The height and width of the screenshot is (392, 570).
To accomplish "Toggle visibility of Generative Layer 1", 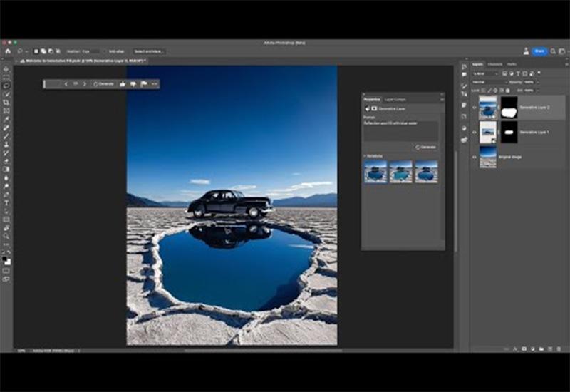I will pos(475,133).
